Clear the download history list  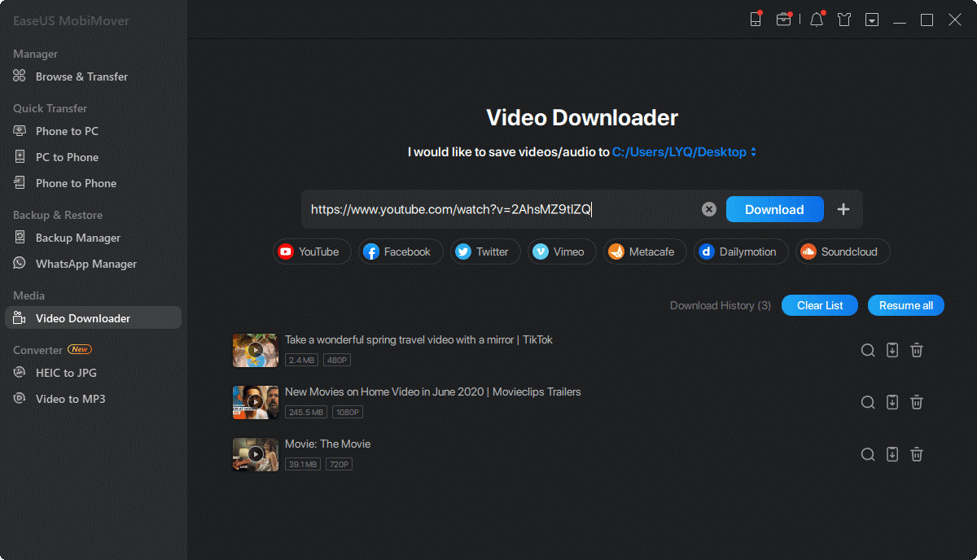click(819, 305)
